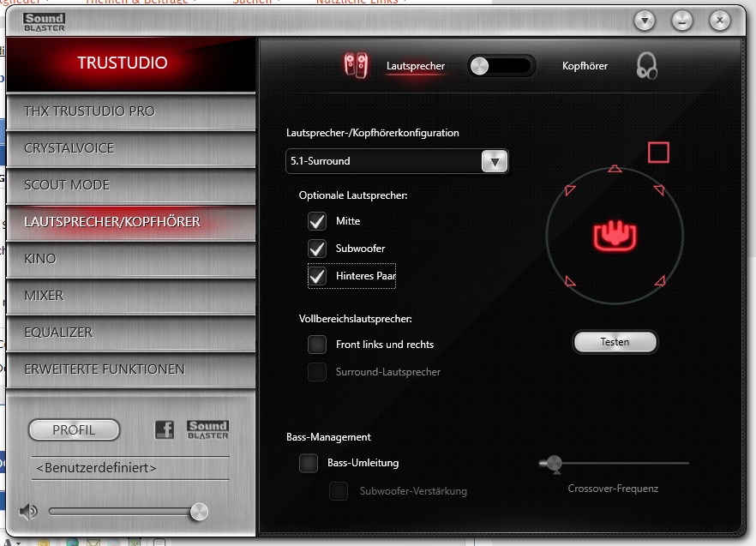Open the 5.1-Surround configuration dropdown arrow
Viewport: 756px width, 546px height.
pos(495,161)
